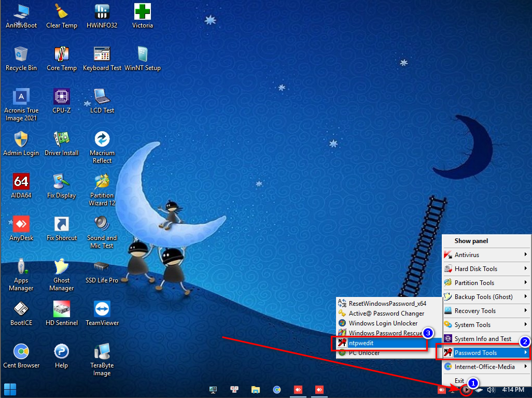Expand the System Tools submenu
The width and height of the screenshot is (532, 398).
pos(486,324)
